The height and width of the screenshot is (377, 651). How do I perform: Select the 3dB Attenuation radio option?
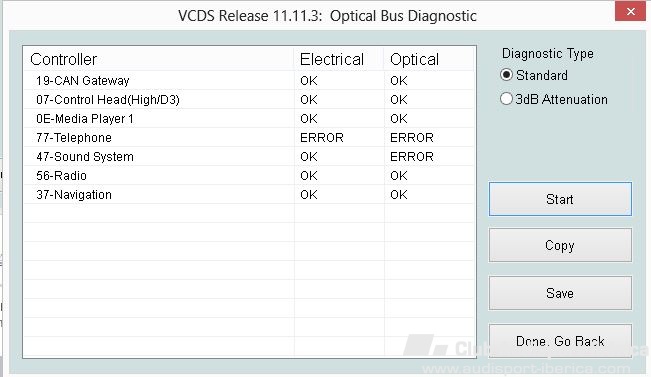point(507,99)
